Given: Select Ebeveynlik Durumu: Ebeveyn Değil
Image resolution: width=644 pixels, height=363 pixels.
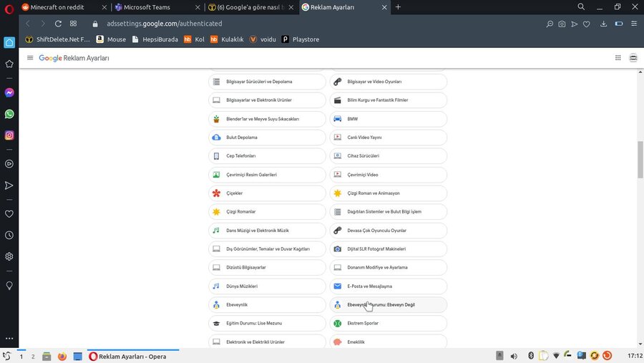Looking at the screenshot, I should point(388,304).
